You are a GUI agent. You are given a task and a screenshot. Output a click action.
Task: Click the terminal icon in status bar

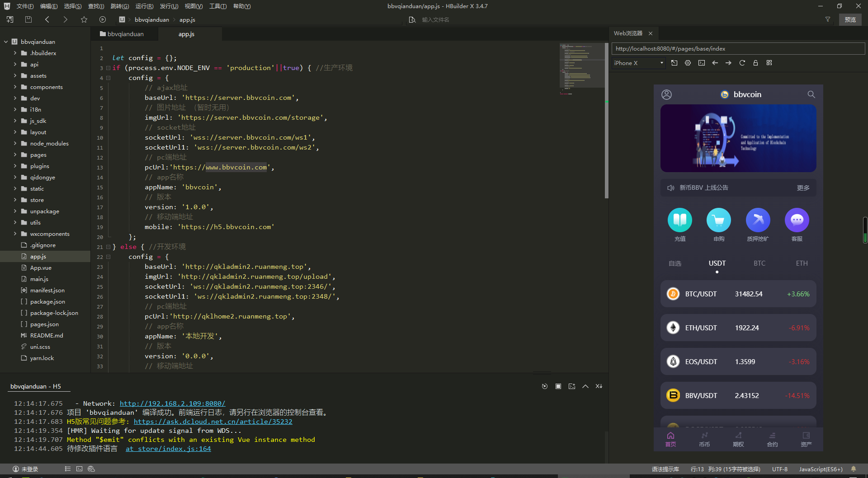[x=79, y=469]
